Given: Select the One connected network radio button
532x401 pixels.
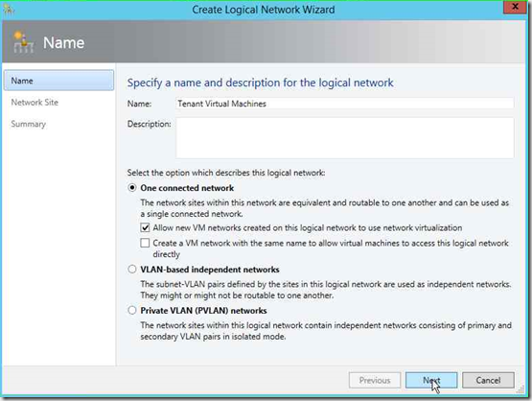Looking at the screenshot, I should pos(132,188).
